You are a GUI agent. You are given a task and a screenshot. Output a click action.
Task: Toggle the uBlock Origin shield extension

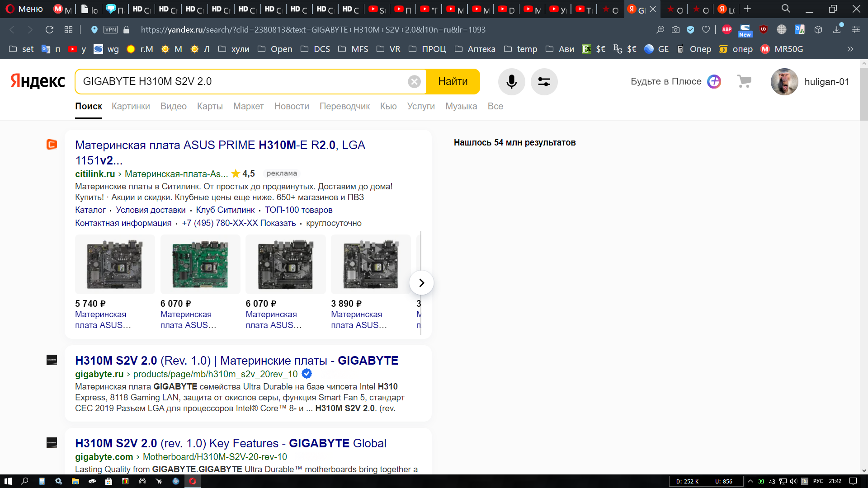click(764, 30)
